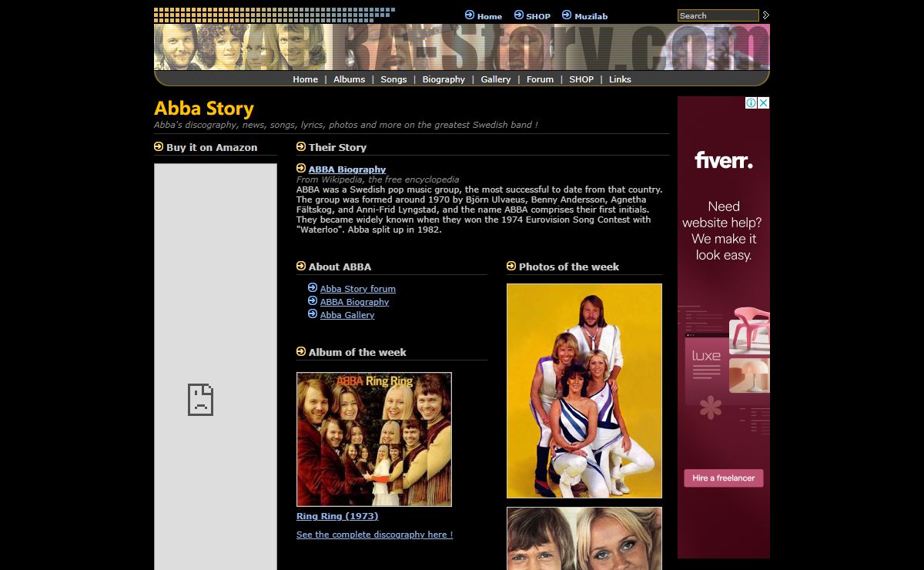The width and height of the screenshot is (924, 570).
Task: Click the Need website help ad text
Action: click(723, 231)
